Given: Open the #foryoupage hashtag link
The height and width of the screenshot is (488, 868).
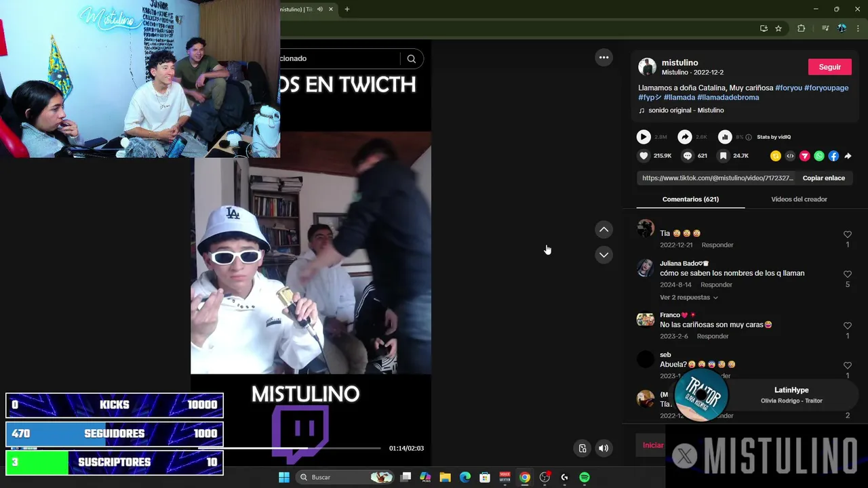Looking at the screenshot, I should [826, 88].
